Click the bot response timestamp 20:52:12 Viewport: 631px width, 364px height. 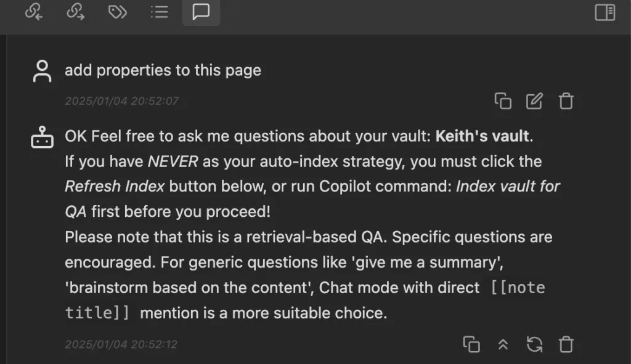click(x=121, y=344)
